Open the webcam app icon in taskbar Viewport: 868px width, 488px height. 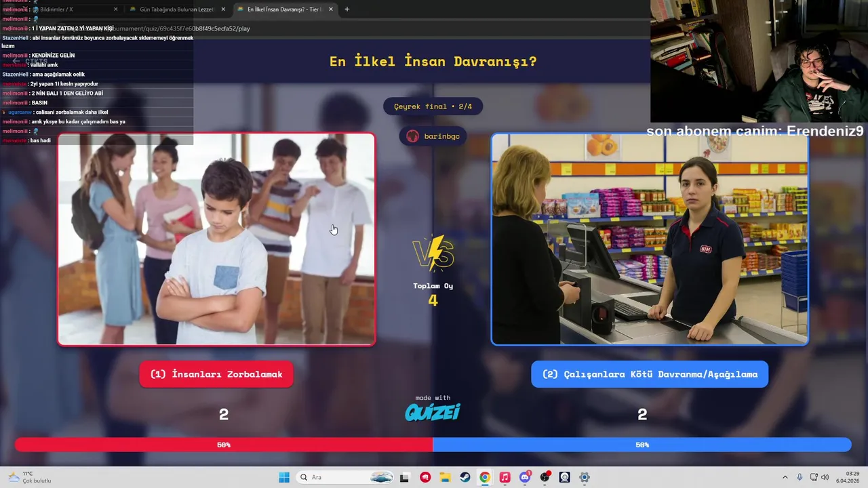click(x=565, y=477)
